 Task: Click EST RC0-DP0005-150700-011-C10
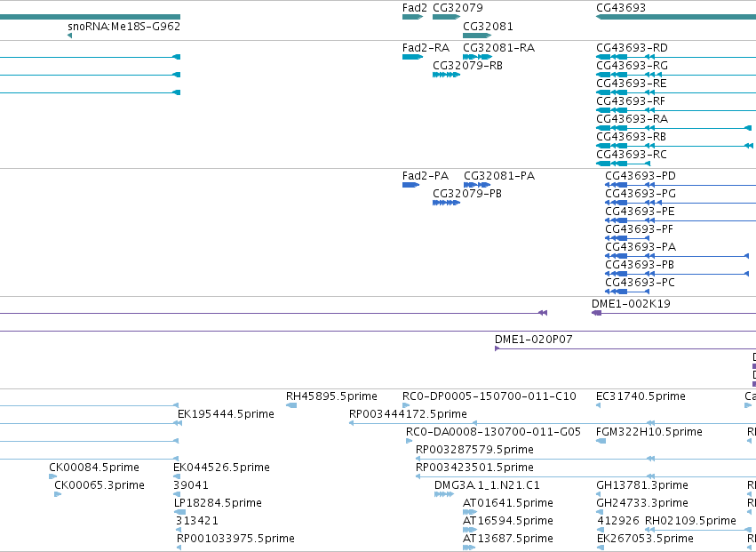pyautogui.click(x=489, y=396)
